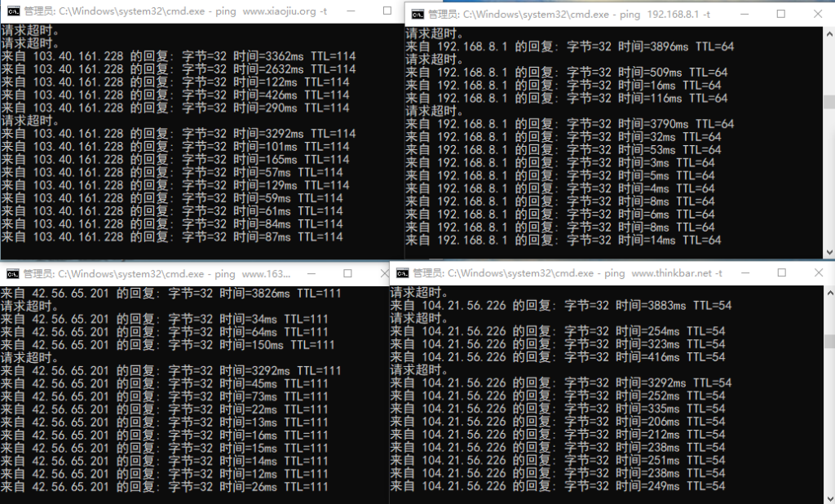Click the 192.168.8.1 reply line with 时间=3790ms
The height and width of the screenshot is (504, 835).
[x=570, y=124]
